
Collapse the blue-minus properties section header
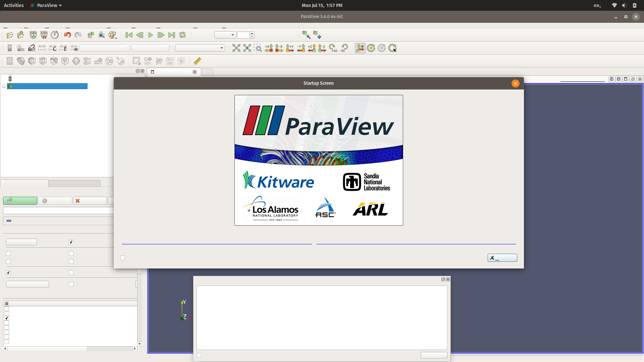(9, 221)
